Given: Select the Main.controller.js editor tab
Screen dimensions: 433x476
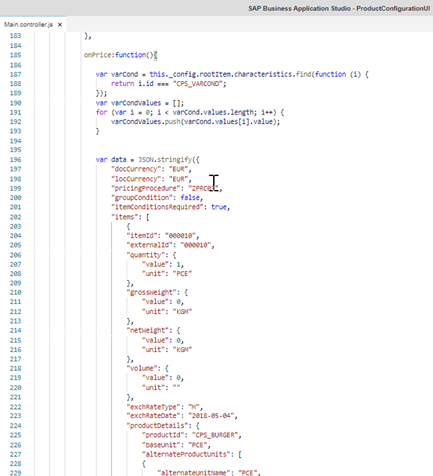Looking at the screenshot, I should point(28,25).
